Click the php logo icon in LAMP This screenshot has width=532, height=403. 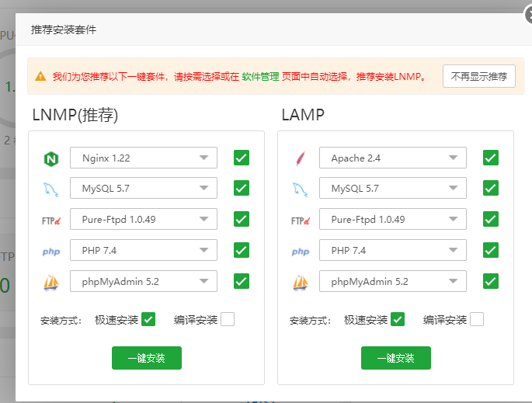[301, 252]
